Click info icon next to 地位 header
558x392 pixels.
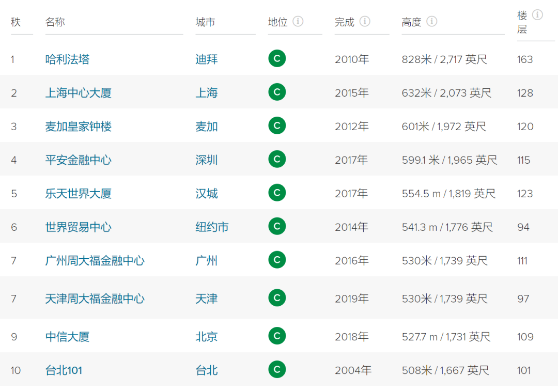(298, 21)
